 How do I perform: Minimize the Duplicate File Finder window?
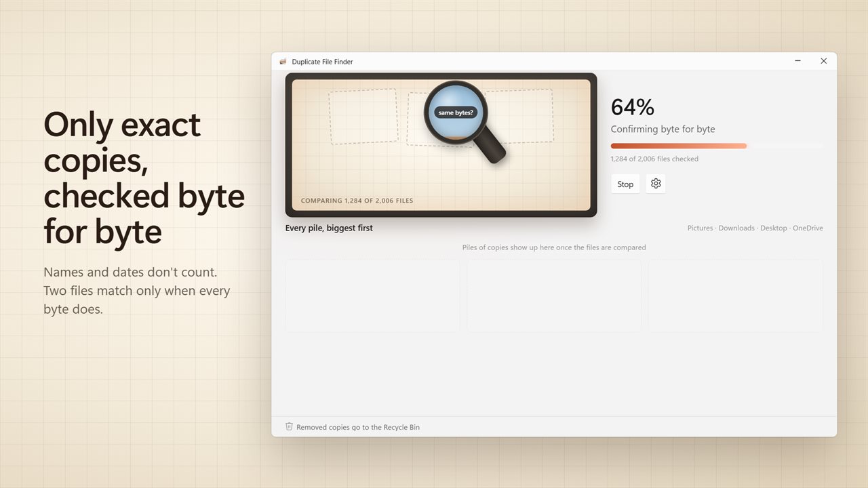click(797, 61)
